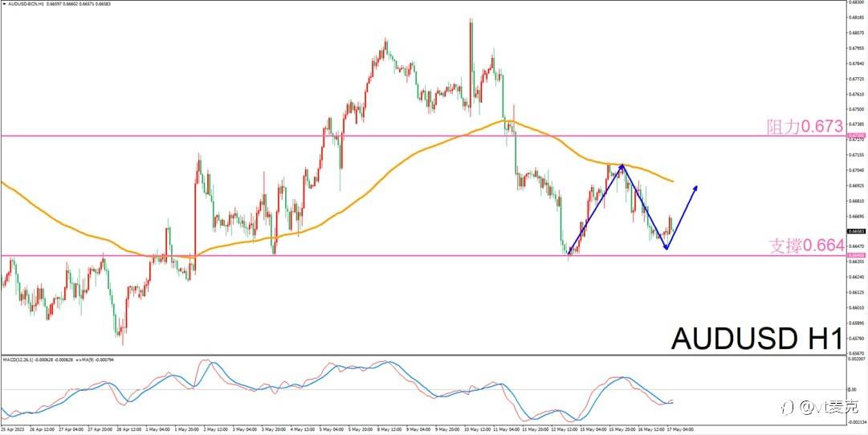Select the 阻力0.673 resistance label
Image resolution: width=868 pixels, height=435 pixels.
(805, 127)
